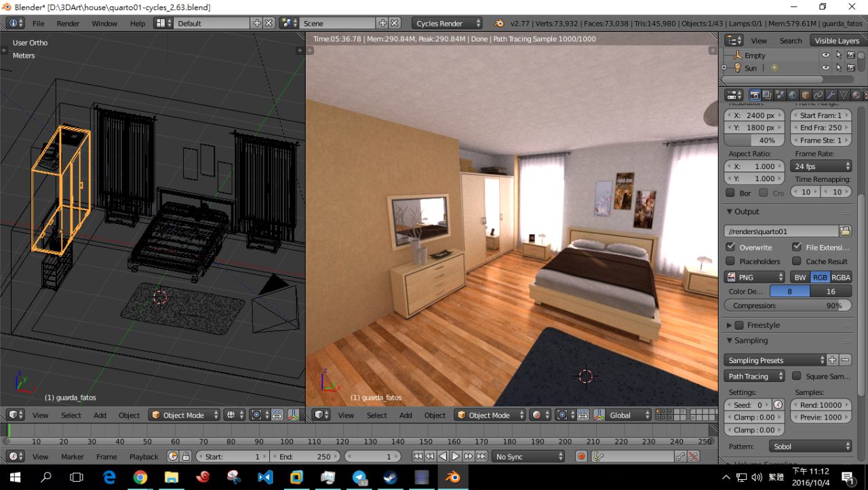Open the Action Center notification icon
Screen dimensions: 868x490
[847, 478]
